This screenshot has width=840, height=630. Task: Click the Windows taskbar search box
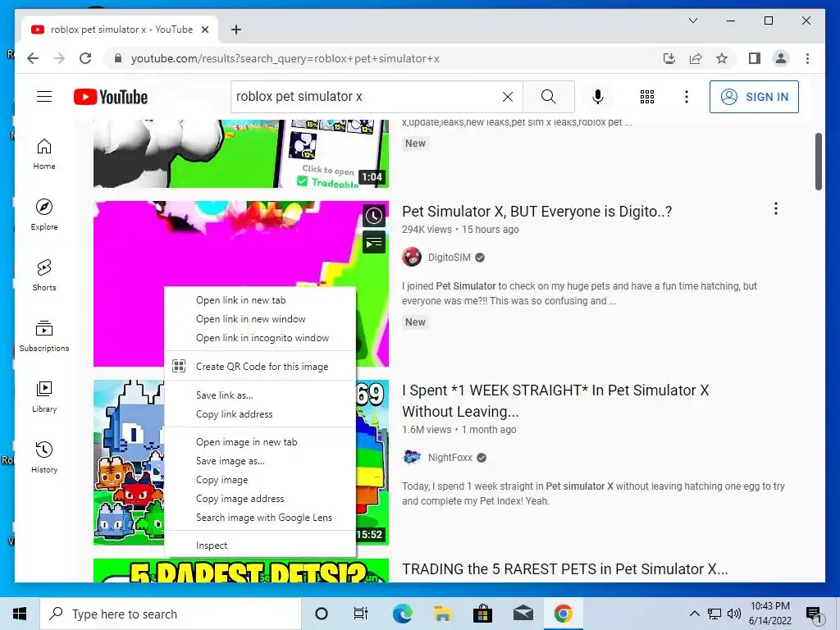(x=171, y=614)
